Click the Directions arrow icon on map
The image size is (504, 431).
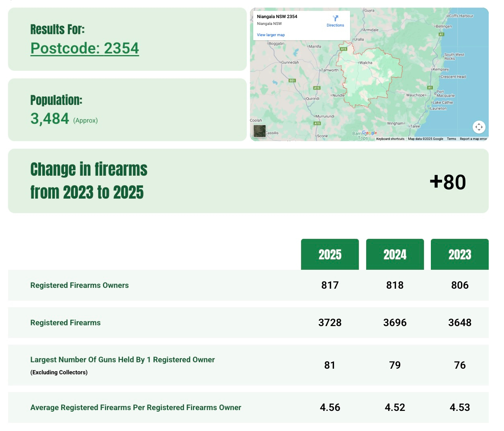click(x=335, y=18)
